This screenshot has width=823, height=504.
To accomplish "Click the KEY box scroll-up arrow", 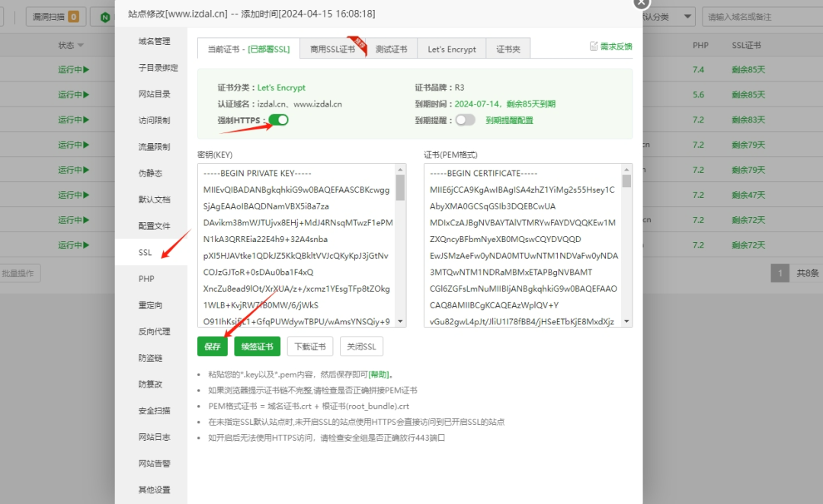I will [401, 170].
